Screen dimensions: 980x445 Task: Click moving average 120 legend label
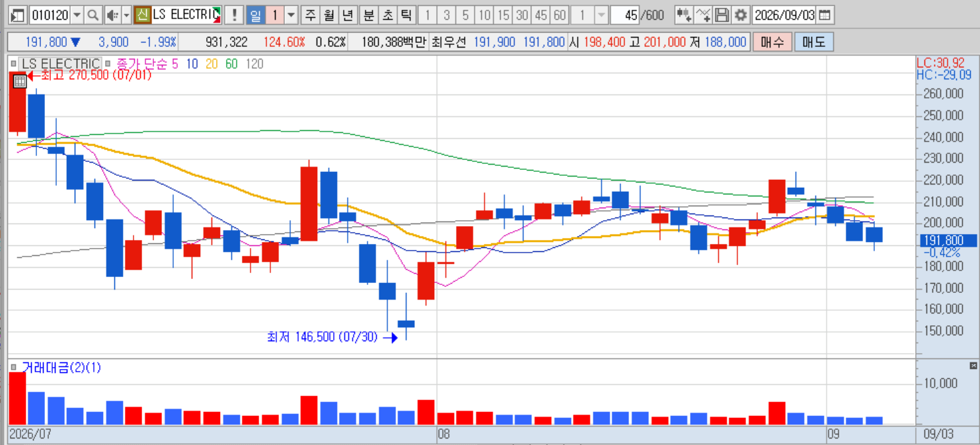254,64
